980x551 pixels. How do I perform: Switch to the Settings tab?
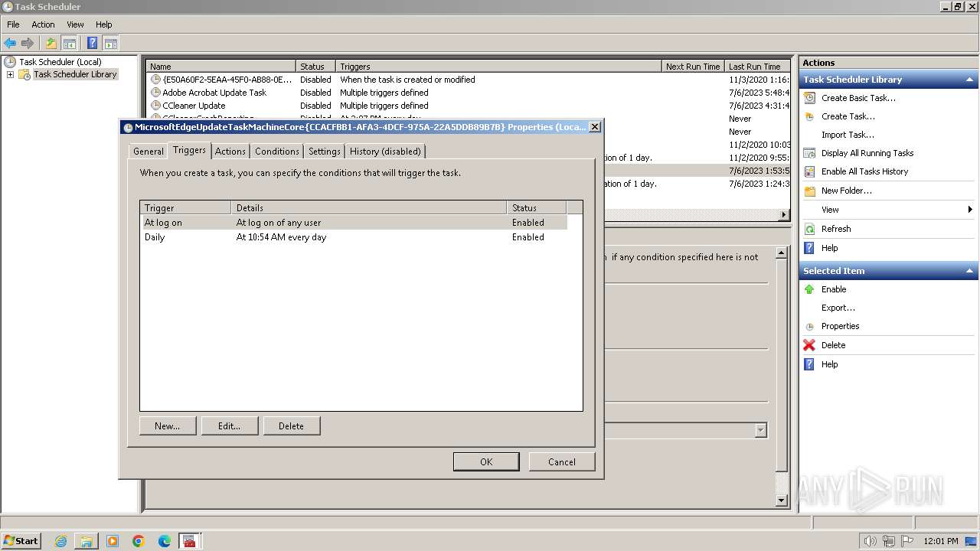pyautogui.click(x=324, y=151)
